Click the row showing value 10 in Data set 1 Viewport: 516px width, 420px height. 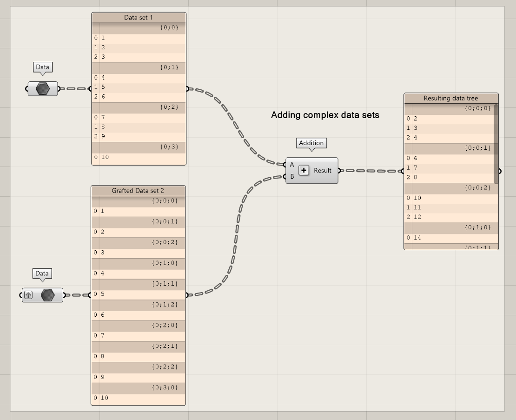point(139,157)
